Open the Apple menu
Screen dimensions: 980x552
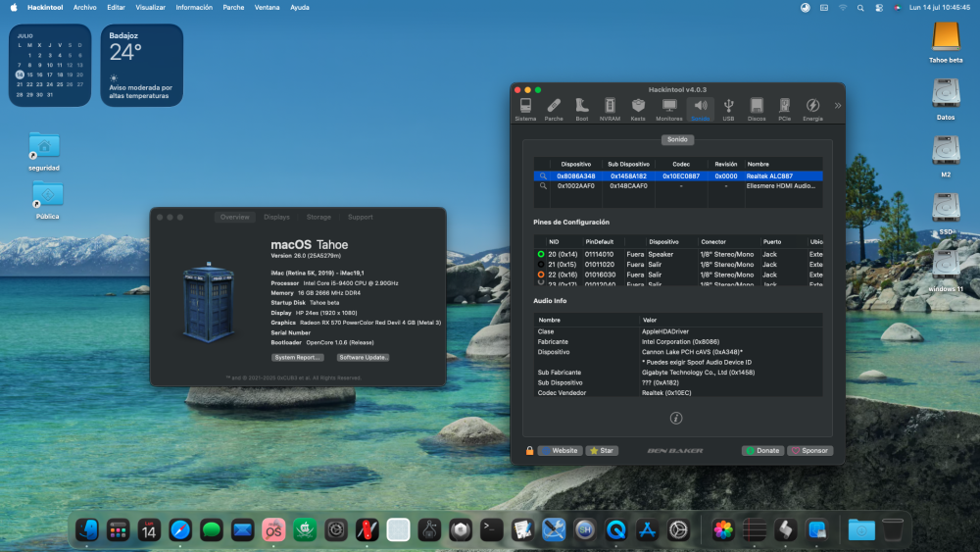click(x=13, y=8)
